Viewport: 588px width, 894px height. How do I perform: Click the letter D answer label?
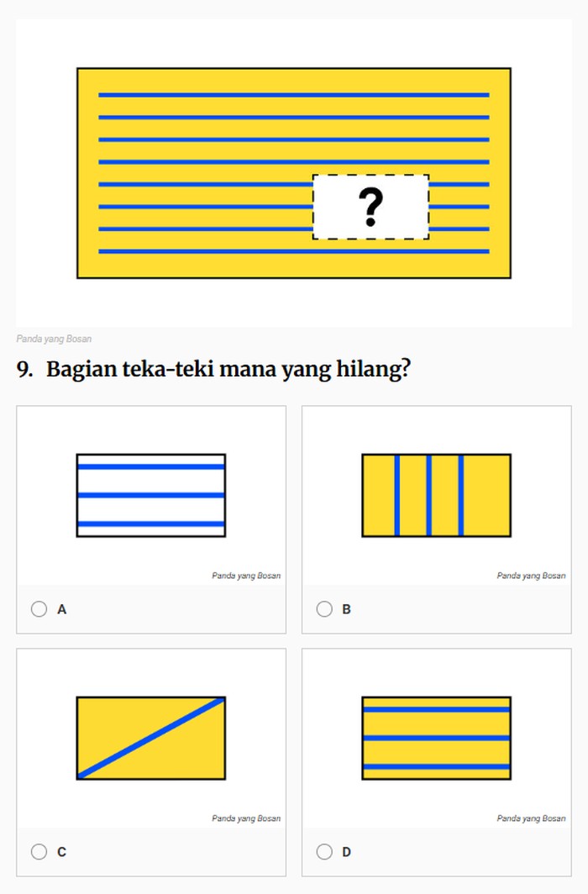[x=346, y=852]
